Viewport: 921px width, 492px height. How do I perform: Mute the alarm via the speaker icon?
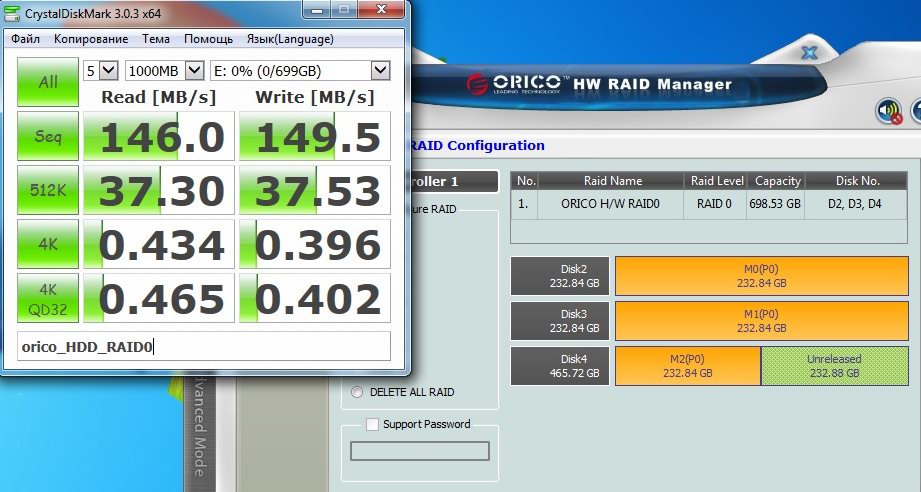[x=888, y=111]
